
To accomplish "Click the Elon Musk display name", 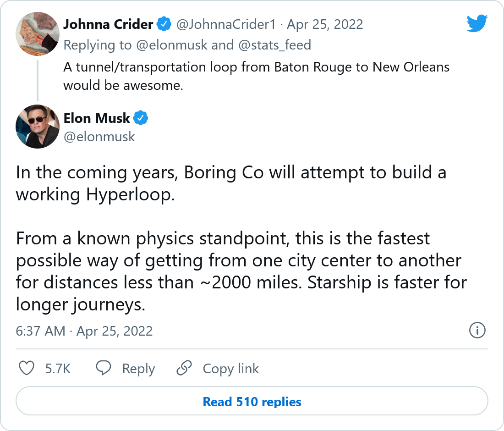I will click(x=97, y=118).
